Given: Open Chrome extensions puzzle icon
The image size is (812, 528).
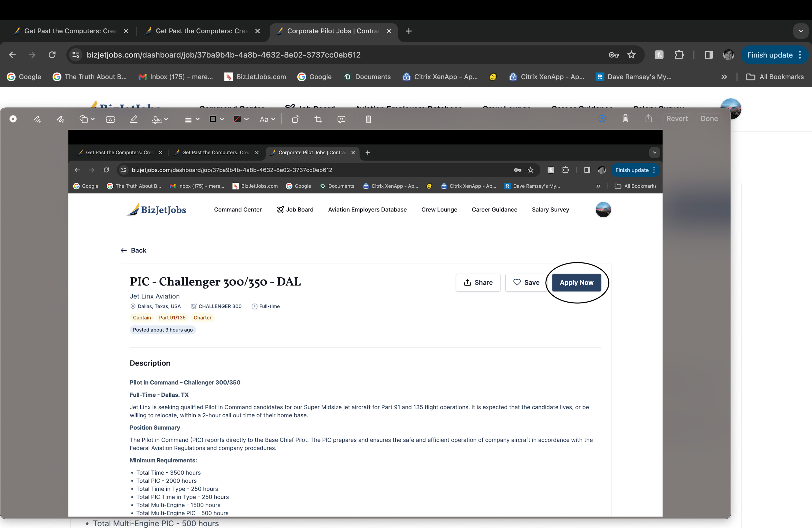Looking at the screenshot, I should [679, 55].
